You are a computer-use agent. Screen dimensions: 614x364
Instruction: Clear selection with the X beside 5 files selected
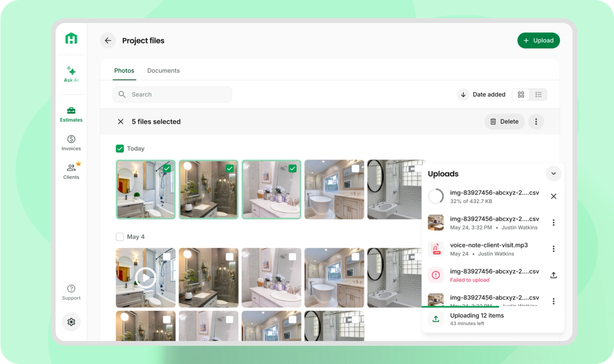click(x=121, y=122)
